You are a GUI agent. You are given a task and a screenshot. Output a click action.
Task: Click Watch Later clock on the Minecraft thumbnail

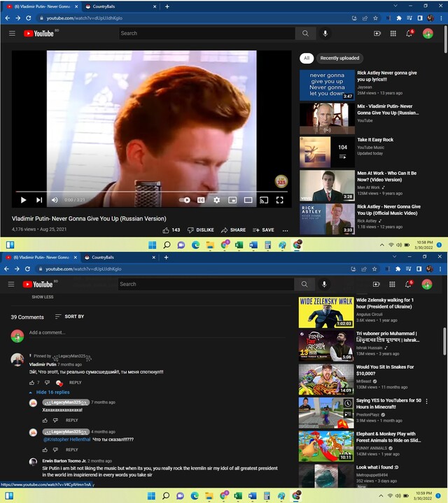coord(348,403)
